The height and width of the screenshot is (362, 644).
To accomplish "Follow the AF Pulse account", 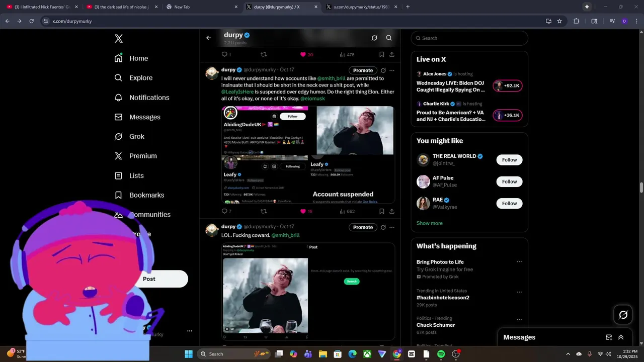I will coord(509,182).
